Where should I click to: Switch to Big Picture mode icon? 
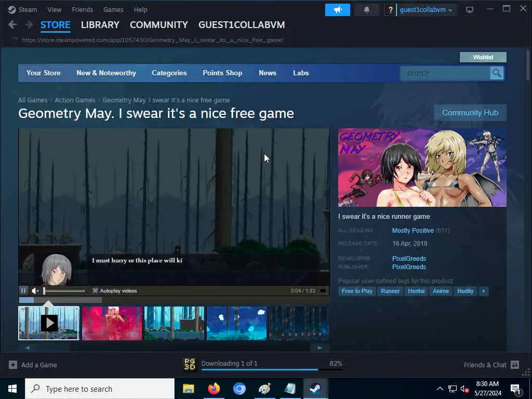click(469, 9)
